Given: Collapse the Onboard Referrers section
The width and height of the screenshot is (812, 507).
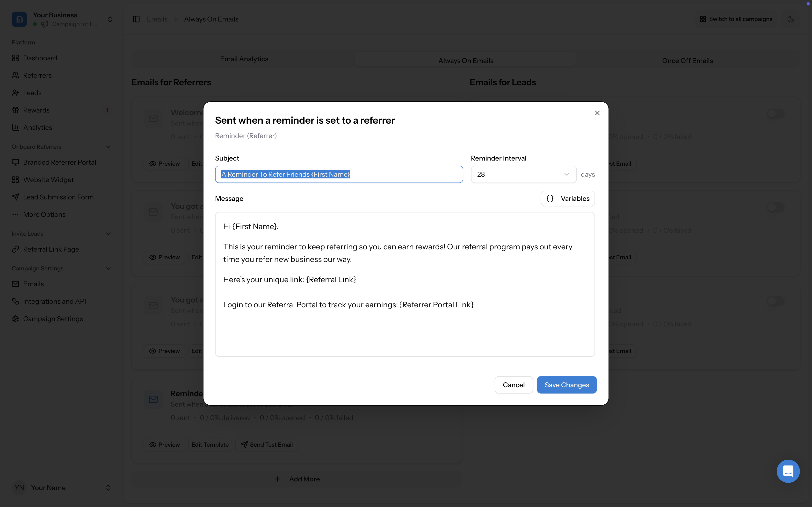Looking at the screenshot, I should tap(108, 147).
